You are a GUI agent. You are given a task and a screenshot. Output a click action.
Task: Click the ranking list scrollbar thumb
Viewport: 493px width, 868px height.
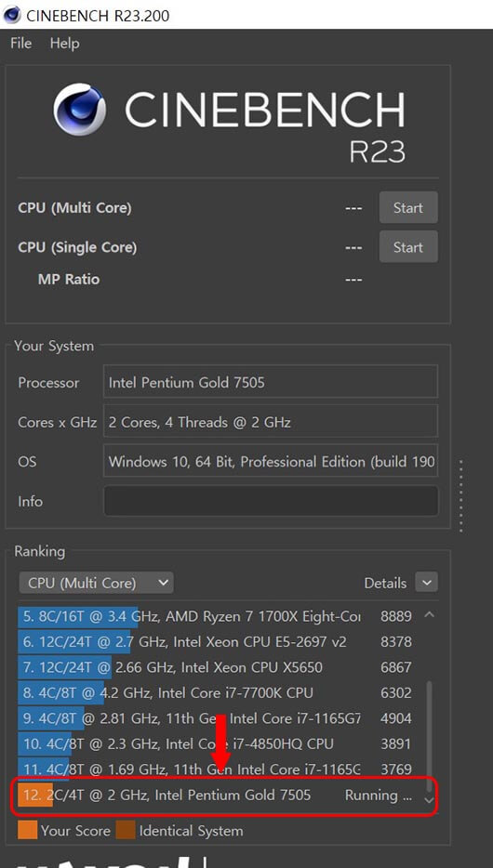point(430,736)
